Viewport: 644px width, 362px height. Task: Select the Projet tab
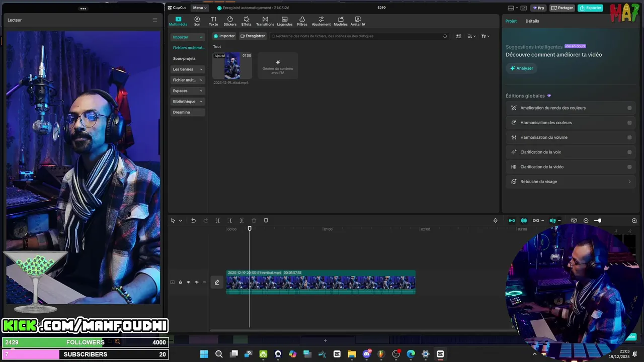[x=511, y=21]
